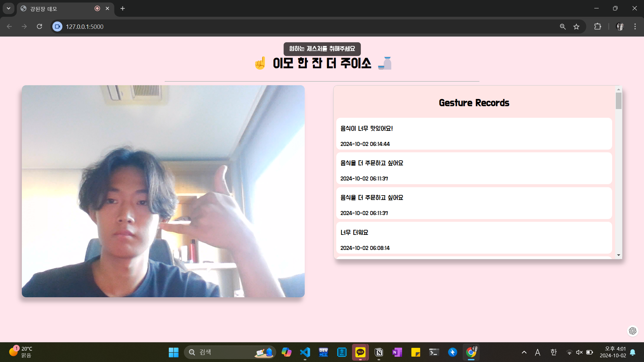Expand the hidden system tray icons

[x=524, y=352]
